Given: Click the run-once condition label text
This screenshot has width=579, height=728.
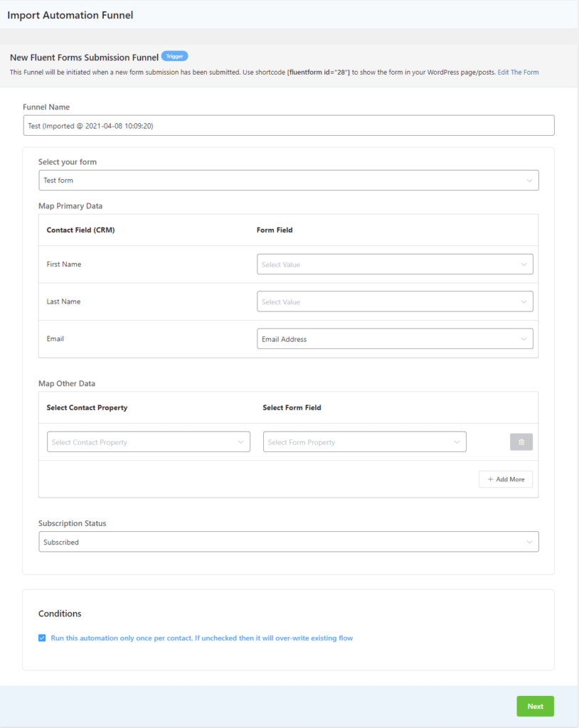Looking at the screenshot, I should [202, 638].
